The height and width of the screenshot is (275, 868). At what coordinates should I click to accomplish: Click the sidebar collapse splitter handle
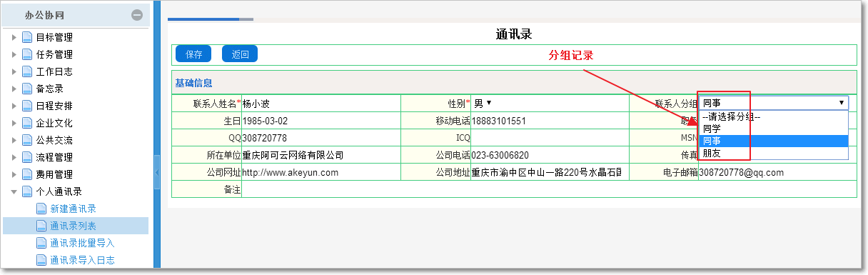point(157,171)
